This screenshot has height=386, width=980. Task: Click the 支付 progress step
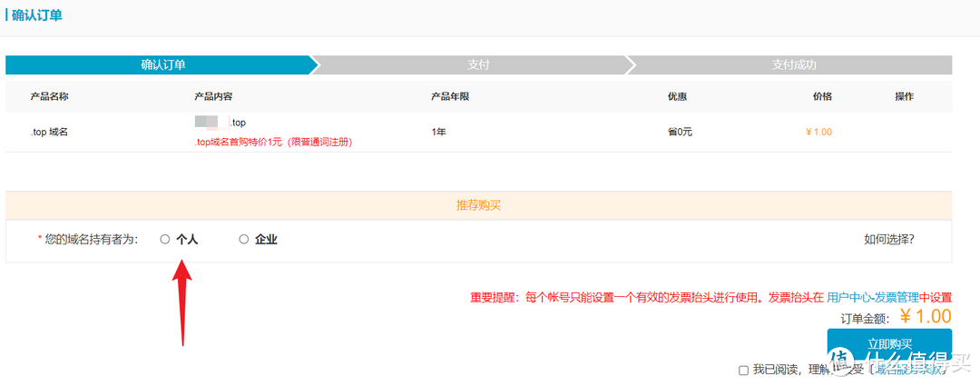pyautogui.click(x=478, y=65)
